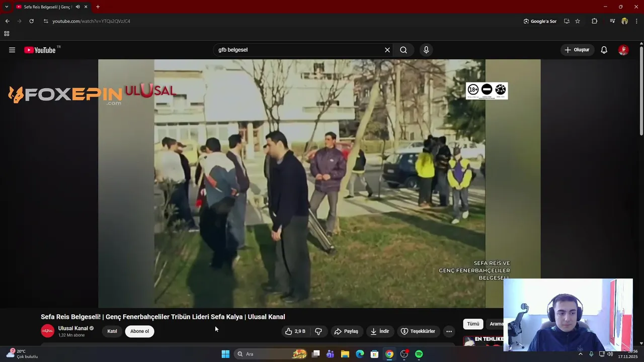
Task: Open the Chrome three-dot menu
Action: (x=637, y=21)
